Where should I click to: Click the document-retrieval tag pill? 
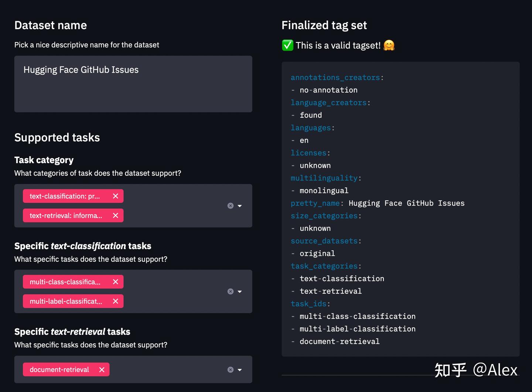point(59,369)
